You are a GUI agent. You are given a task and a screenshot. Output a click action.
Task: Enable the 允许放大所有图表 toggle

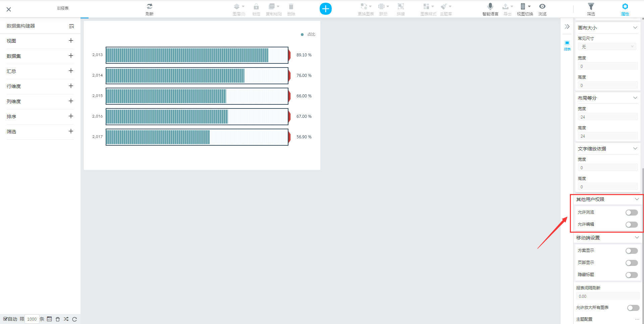633,308
